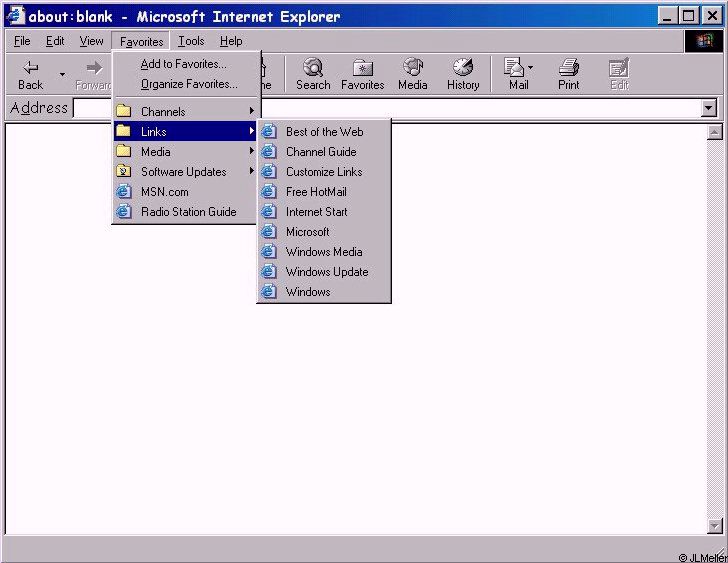Click the IE icon in title bar
Screen dimensions: 728x563
pyautogui.click(x=15, y=16)
